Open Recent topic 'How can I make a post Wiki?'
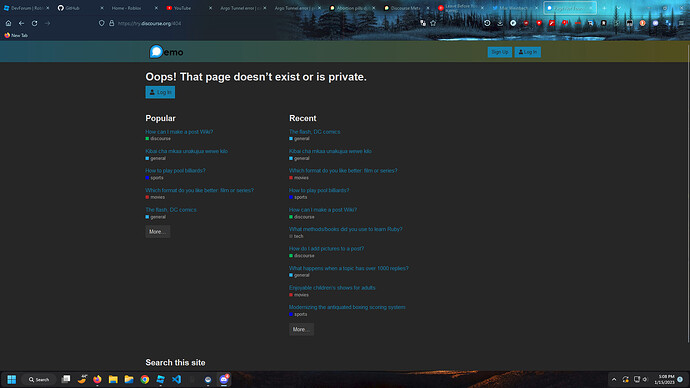The width and height of the screenshot is (690, 388). click(x=323, y=209)
